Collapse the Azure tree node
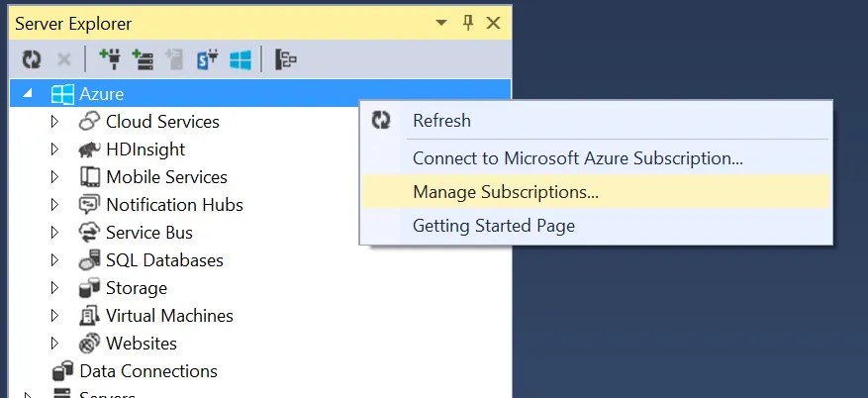The width and height of the screenshot is (868, 398). (x=27, y=94)
